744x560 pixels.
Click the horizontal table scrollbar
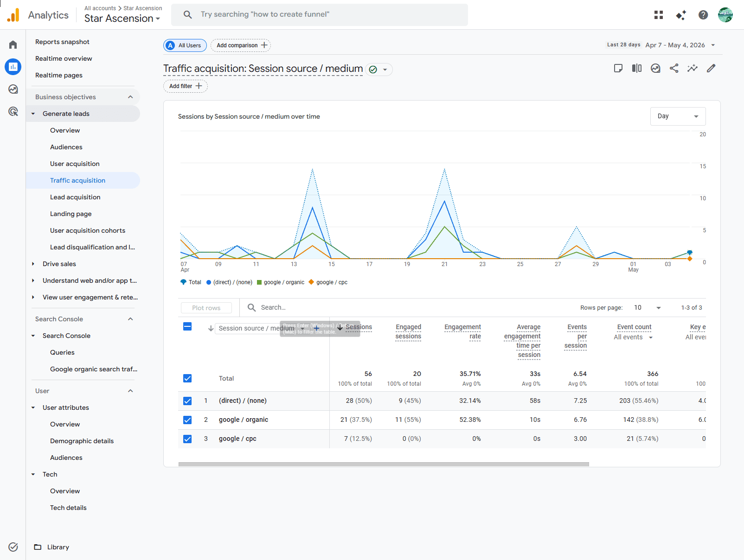384,464
